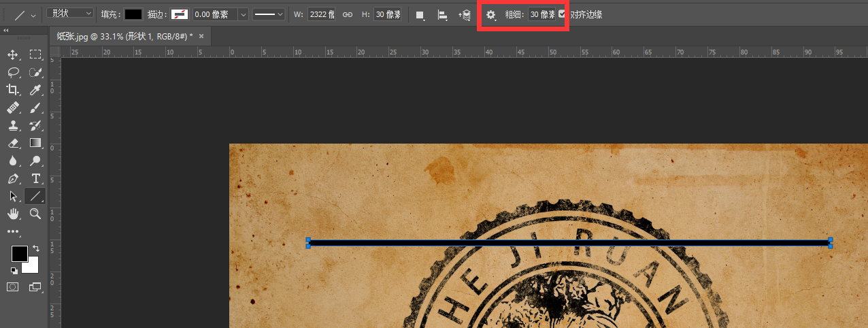The width and height of the screenshot is (868, 328).
Task: Select the Eraser tool
Action: pos(12,143)
